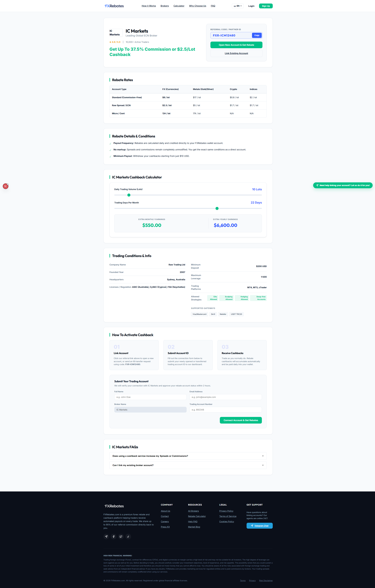Expand the link existing broker account FAQ
Image resolution: width=375 pixels, height=588 pixels.
click(x=188, y=465)
